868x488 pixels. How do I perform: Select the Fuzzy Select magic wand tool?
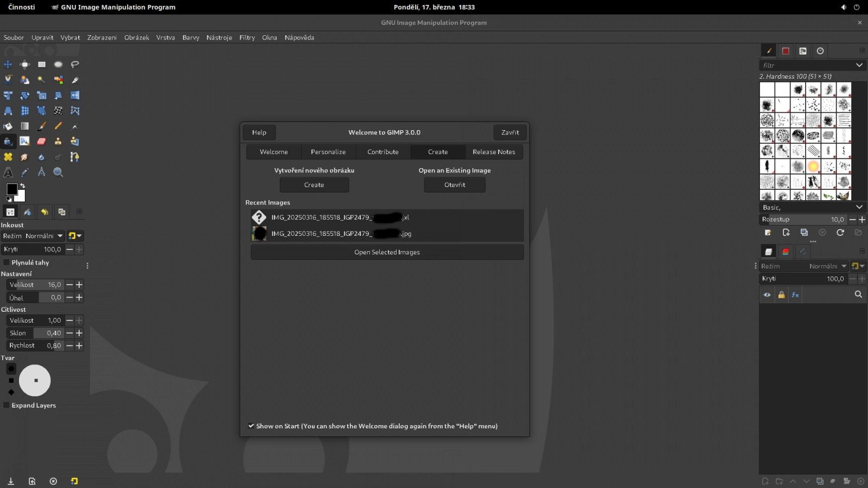[x=41, y=80]
